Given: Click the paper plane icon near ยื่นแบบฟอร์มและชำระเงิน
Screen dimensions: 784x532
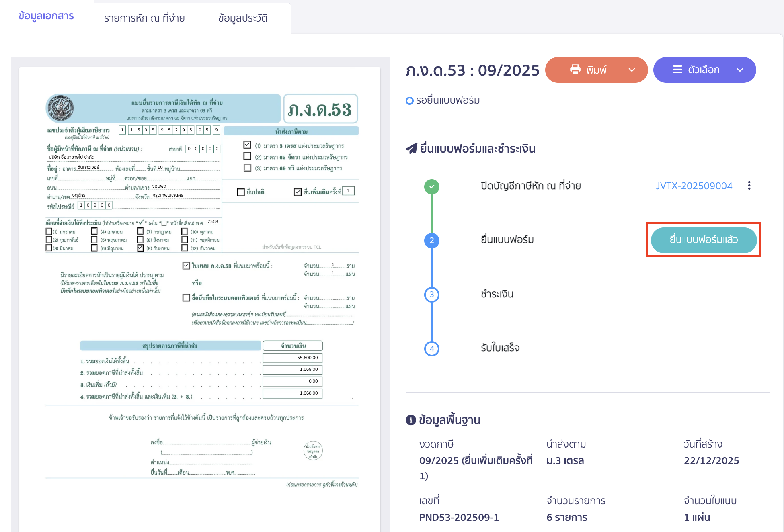Looking at the screenshot, I should tap(411, 148).
